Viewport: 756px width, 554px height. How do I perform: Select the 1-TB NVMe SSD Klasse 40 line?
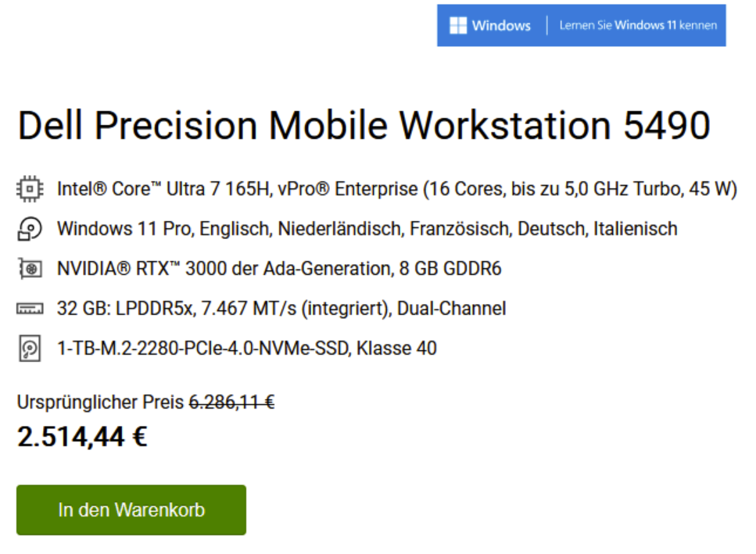pos(247,348)
